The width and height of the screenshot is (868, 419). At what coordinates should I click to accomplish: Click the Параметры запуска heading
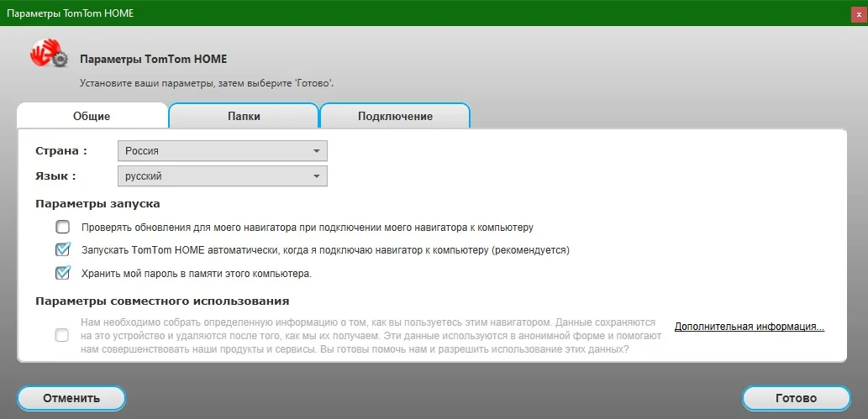pyautogui.click(x=98, y=204)
